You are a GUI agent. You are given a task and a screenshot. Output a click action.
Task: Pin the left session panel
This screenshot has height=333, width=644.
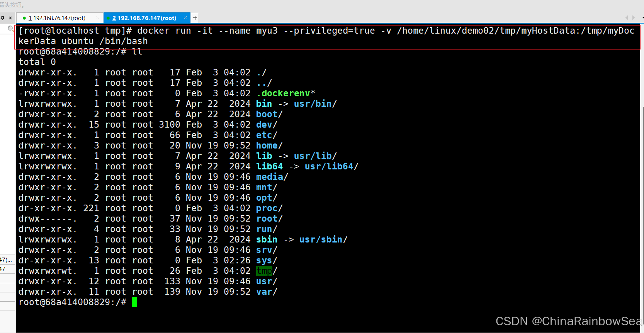tap(2, 18)
